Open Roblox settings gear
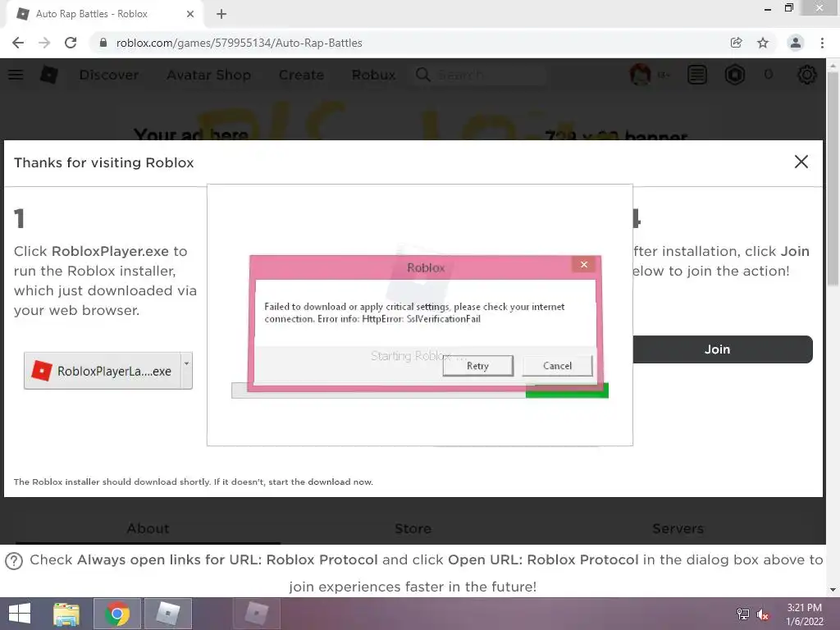 coord(807,75)
